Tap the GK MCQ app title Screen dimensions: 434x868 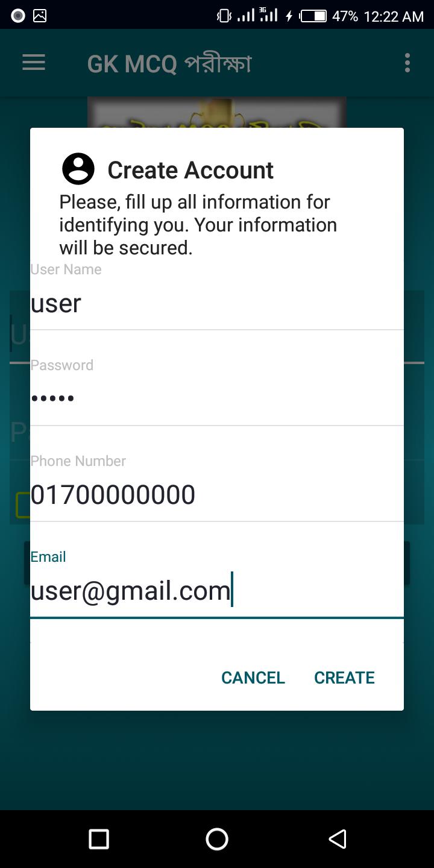(169, 63)
